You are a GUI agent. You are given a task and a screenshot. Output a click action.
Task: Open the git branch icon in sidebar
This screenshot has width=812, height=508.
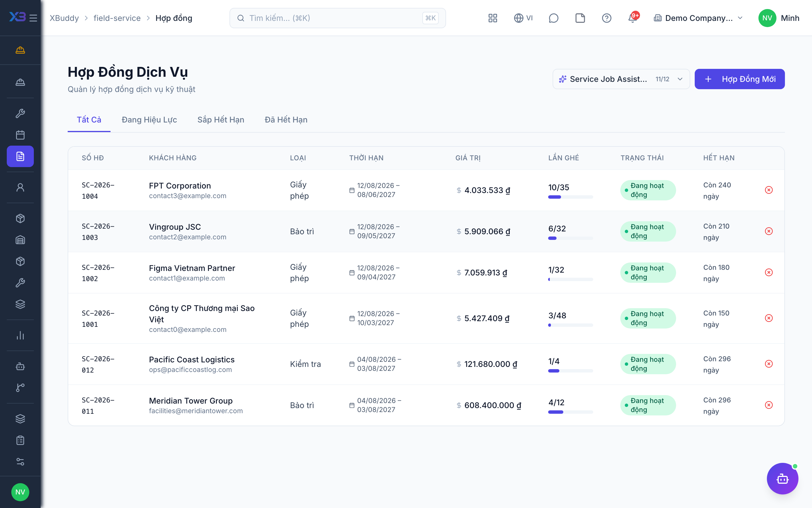20,387
